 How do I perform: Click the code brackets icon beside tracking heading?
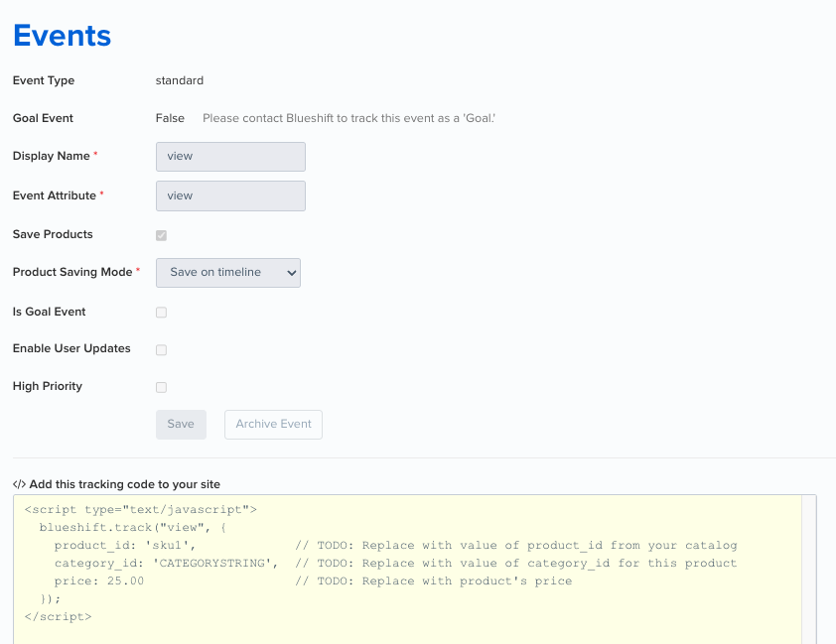[19, 484]
